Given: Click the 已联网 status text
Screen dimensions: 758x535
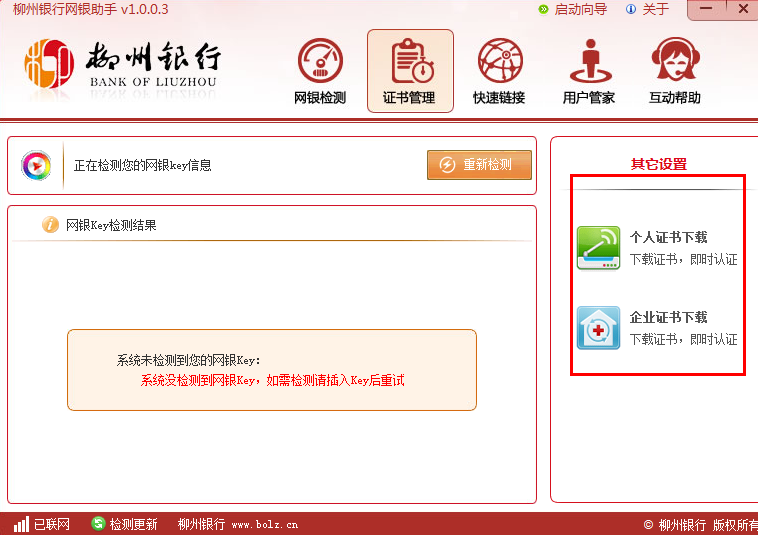Looking at the screenshot, I should (x=52, y=524).
